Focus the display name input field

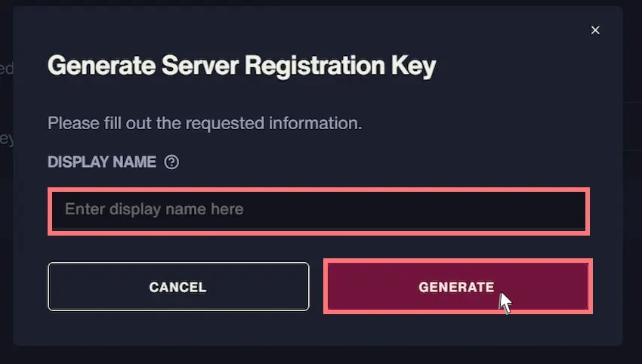click(319, 211)
